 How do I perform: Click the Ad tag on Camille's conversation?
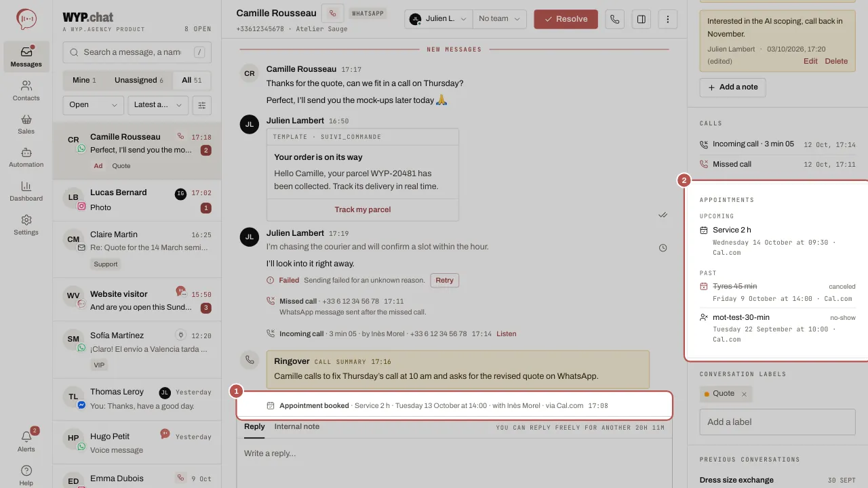(98, 166)
